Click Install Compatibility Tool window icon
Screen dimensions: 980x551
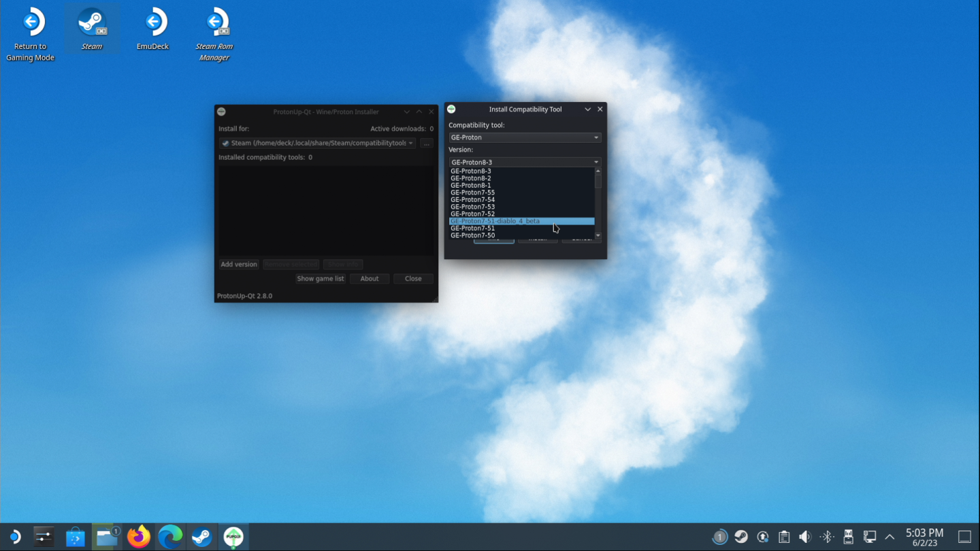pos(451,109)
